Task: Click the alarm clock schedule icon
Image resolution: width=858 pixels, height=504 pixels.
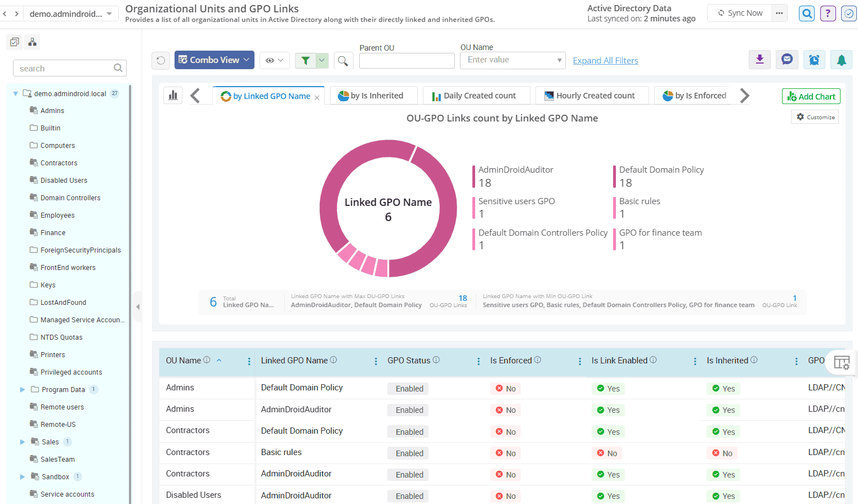Action: (814, 60)
